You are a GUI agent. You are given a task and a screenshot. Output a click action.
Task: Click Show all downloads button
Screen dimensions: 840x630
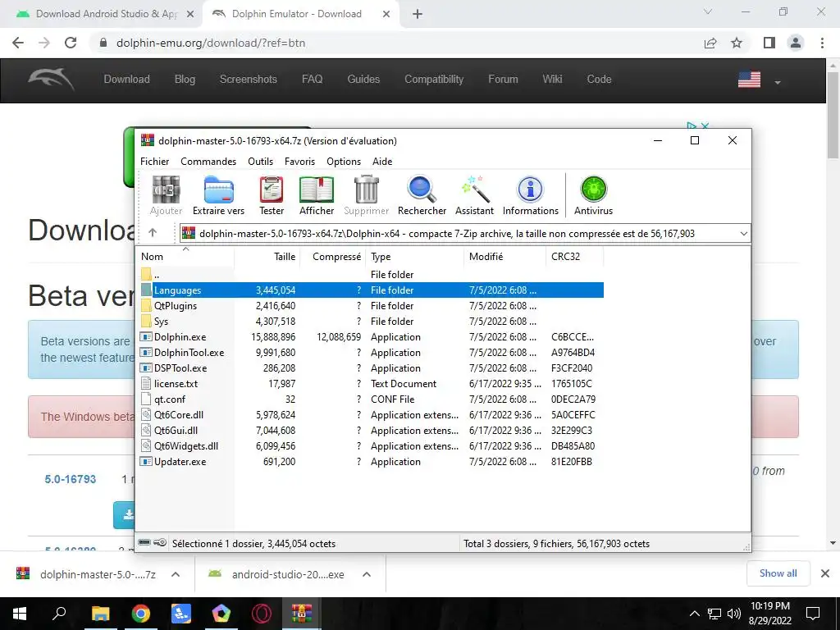click(778, 573)
